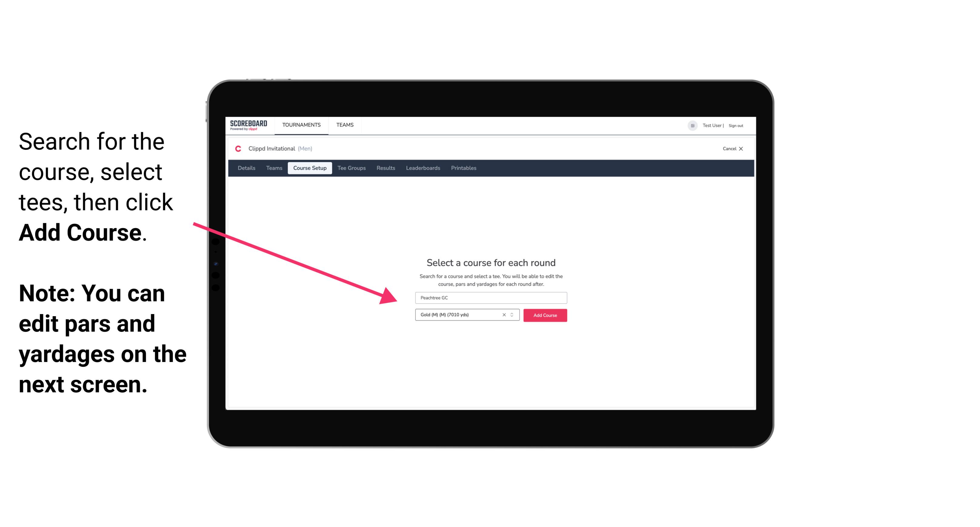
Task: Click the Add Course button
Action: pyautogui.click(x=545, y=315)
